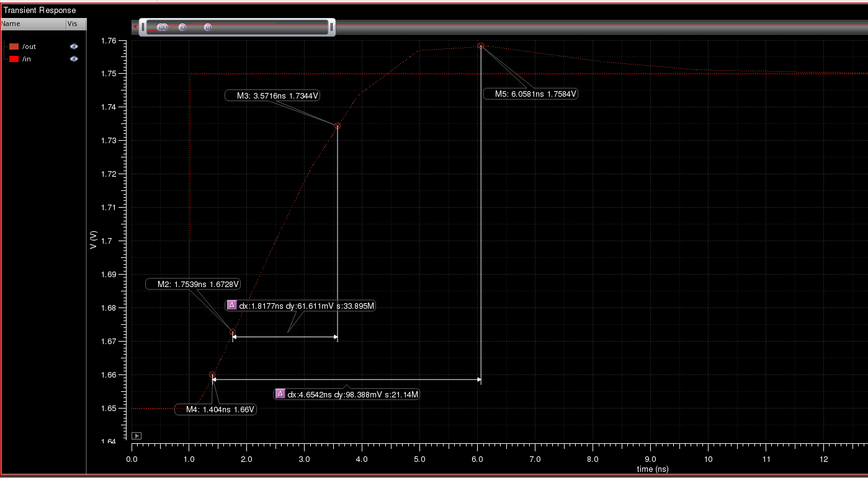This screenshot has height=478, width=868.
Task: Click the M5 marker point at the waveform peak
Action: point(481,46)
